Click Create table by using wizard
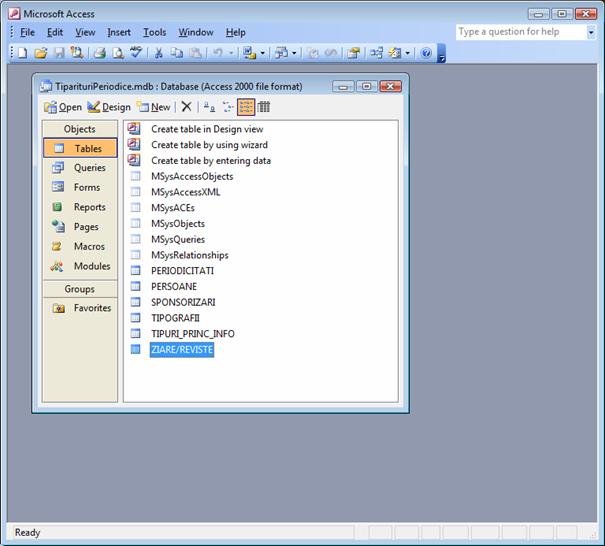 (x=209, y=145)
